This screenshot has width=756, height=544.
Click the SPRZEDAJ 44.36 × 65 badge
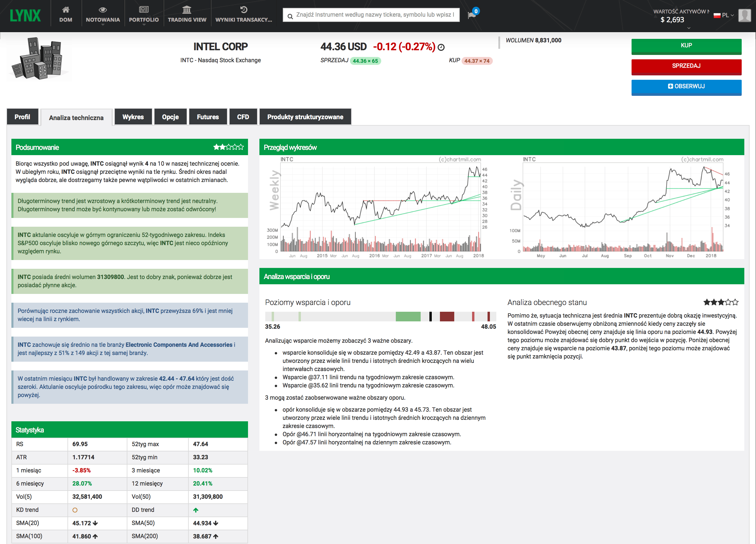[365, 61]
